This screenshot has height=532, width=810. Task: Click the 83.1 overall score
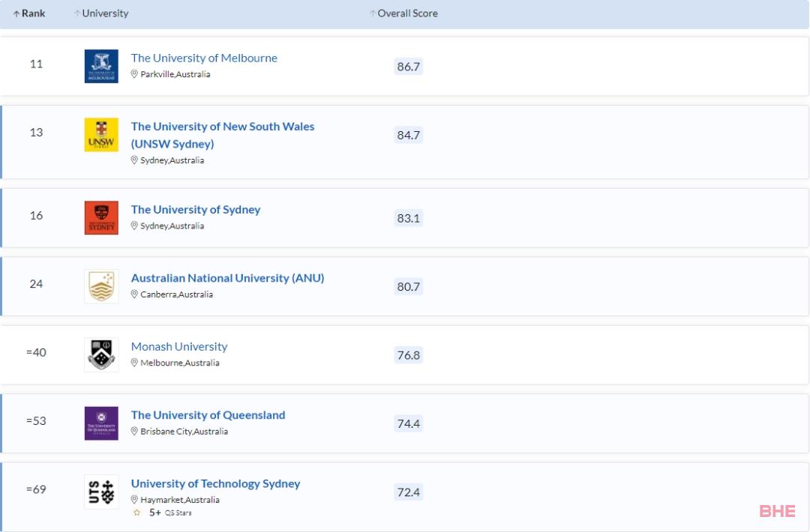pos(409,218)
